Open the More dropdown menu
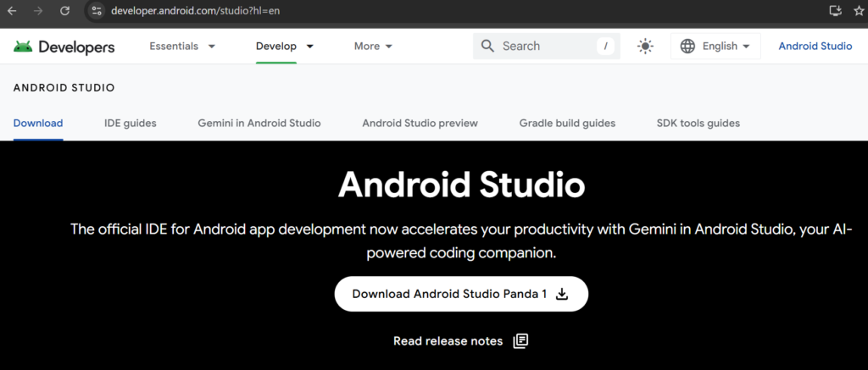The height and width of the screenshot is (370, 868). [x=373, y=47]
